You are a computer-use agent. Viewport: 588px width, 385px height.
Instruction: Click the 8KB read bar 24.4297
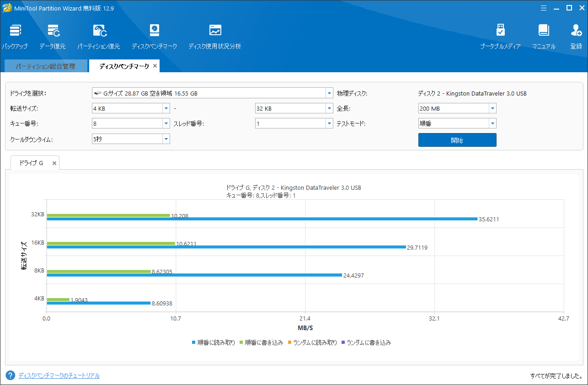(194, 275)
